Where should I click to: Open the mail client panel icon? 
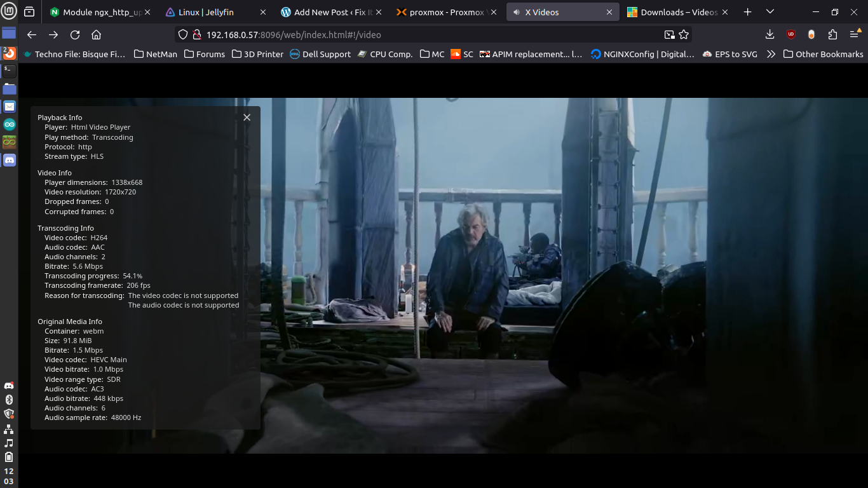pyautogui.click(x=9, y=106)
